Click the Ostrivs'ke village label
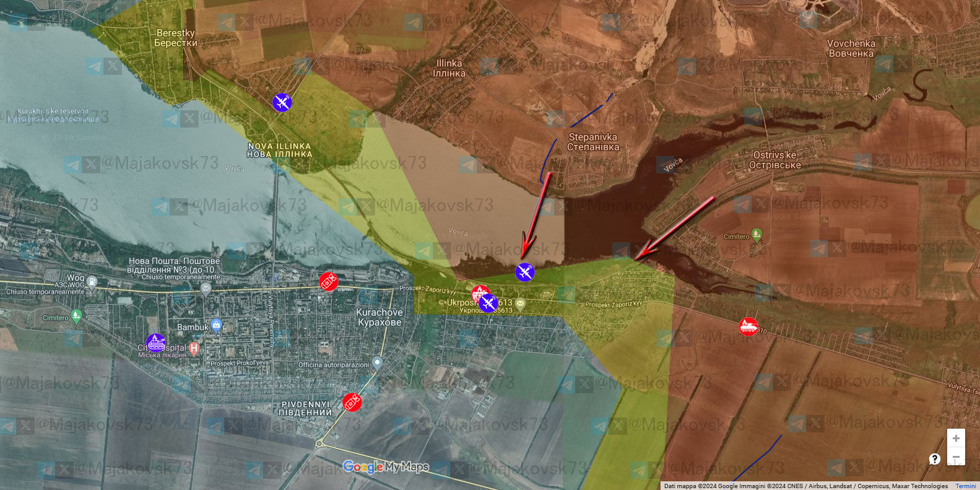The image size is (980, 490). tap(775, 160)
